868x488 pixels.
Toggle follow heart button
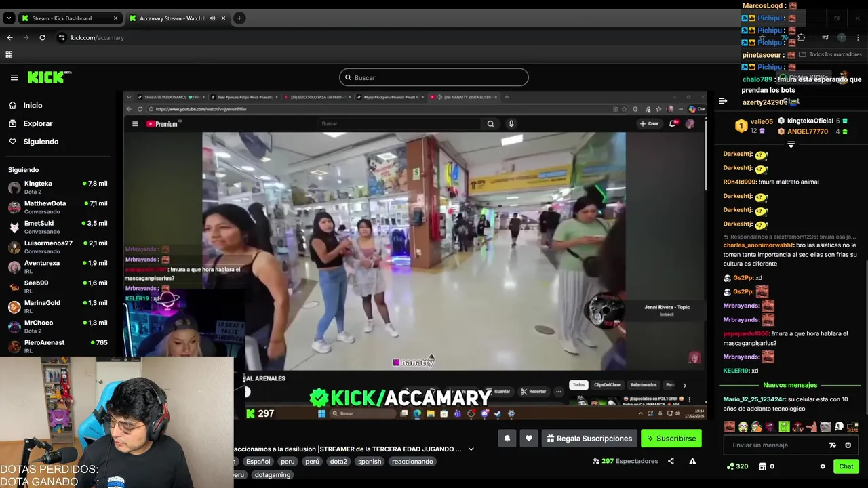[529, 439]
